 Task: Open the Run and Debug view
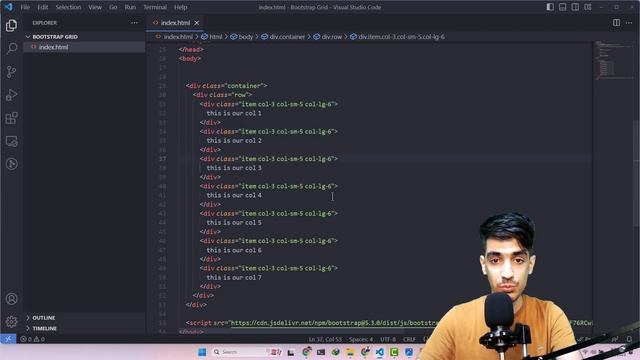pos(11,95)
